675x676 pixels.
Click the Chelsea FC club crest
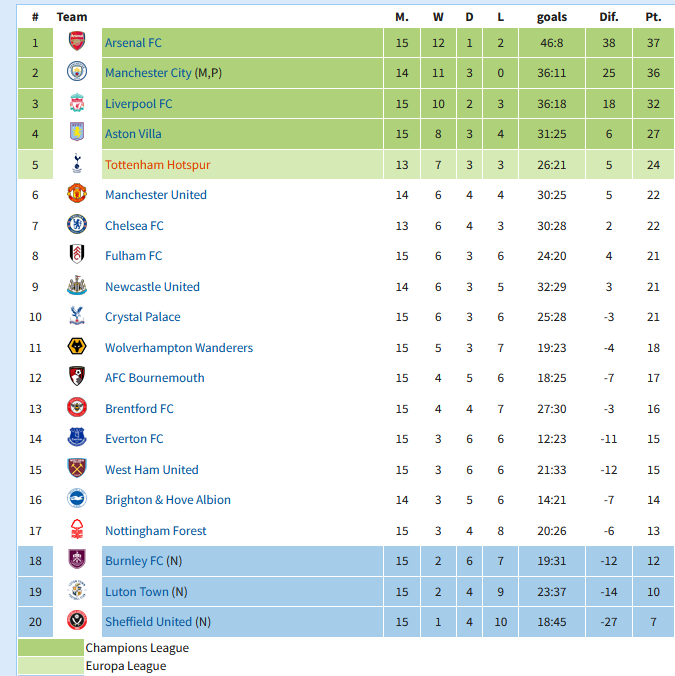click(77, 225)
